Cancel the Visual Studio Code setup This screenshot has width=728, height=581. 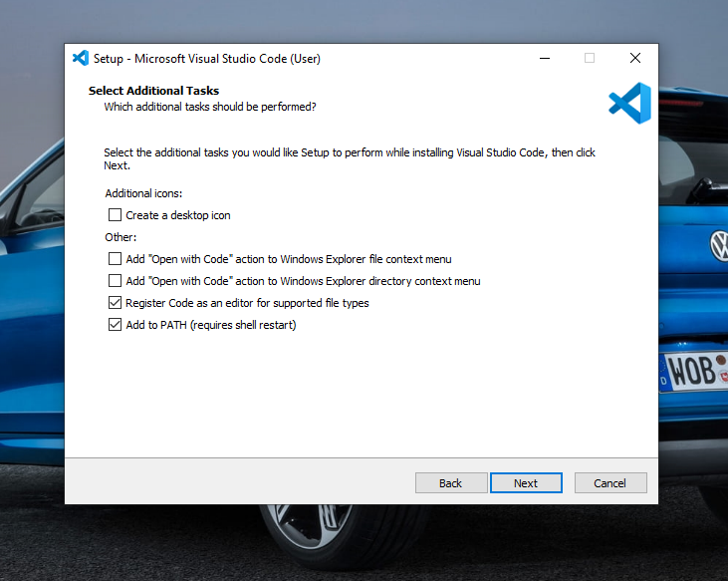609,483
